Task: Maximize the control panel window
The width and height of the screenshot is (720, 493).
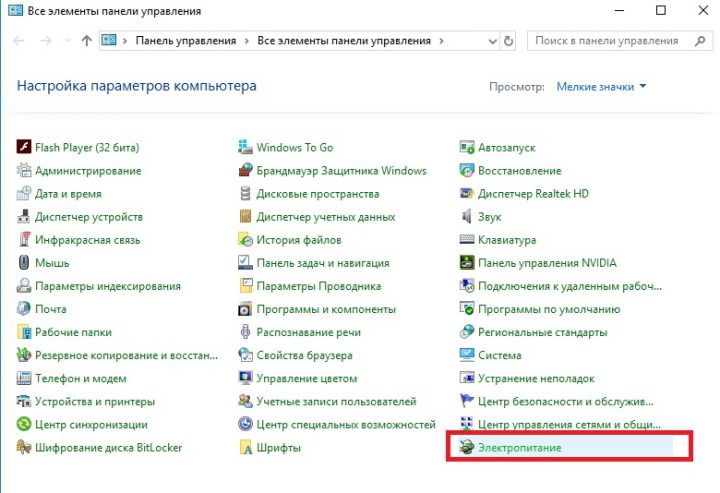Action: [661, 10]
